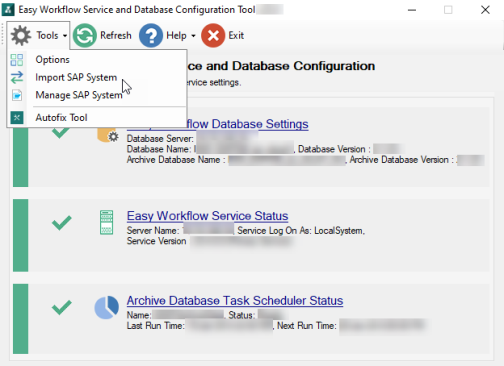This screenshot has width=504, height=366.
Task: Click the Tools gear icon
Action: [21, 35]
